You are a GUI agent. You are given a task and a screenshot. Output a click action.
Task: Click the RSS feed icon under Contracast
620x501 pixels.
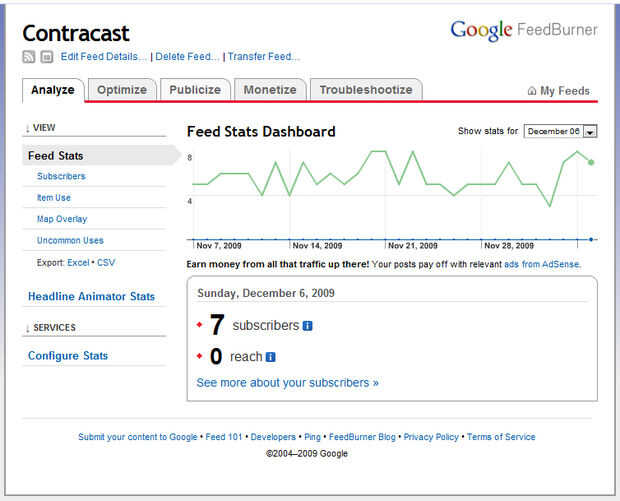coord(29,57)
